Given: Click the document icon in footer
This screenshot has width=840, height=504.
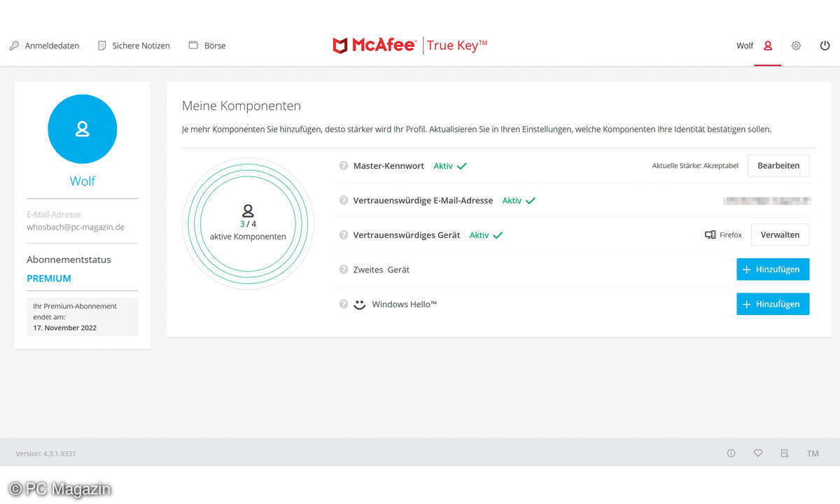Looking at the screenshot, I should tap(785, 454).
